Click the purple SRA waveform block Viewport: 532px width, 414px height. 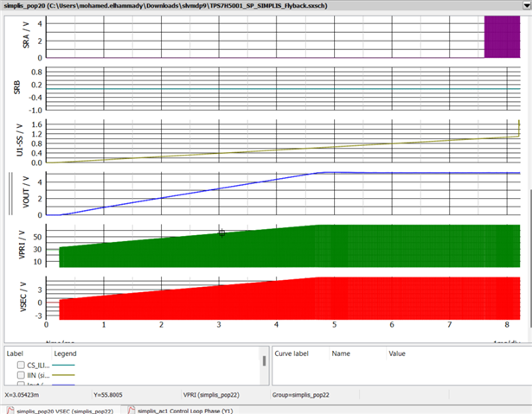[x=502, y=36]
